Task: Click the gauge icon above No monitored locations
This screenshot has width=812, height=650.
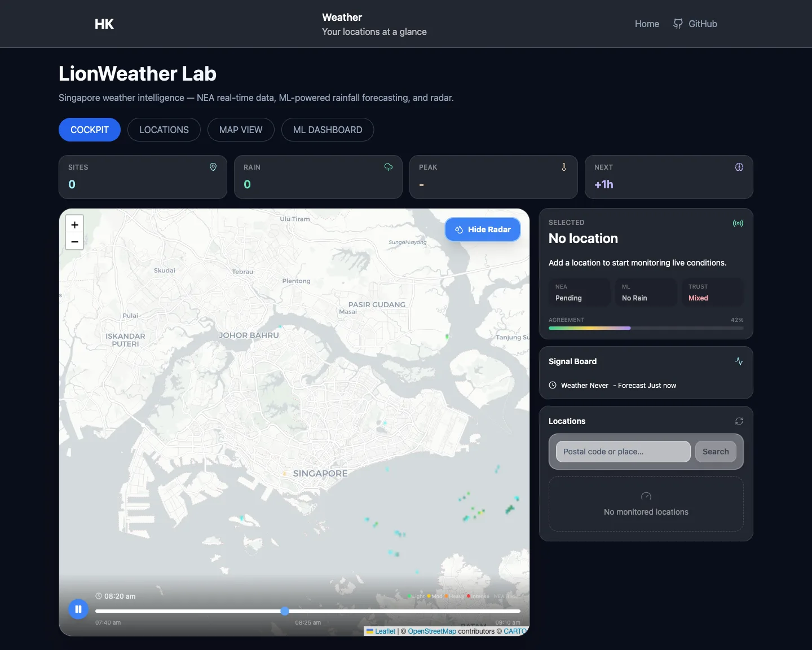Action: pyautogui.click(x=646, y=496)
